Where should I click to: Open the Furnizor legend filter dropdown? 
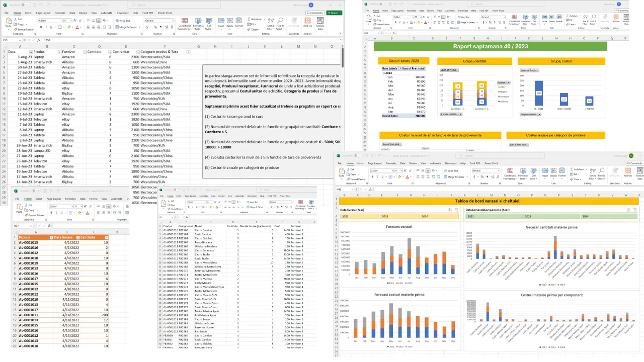509,82
